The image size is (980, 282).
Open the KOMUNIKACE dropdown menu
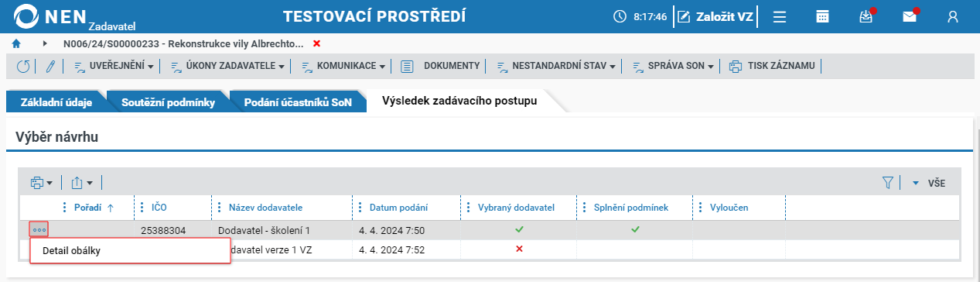click(343, 67)
